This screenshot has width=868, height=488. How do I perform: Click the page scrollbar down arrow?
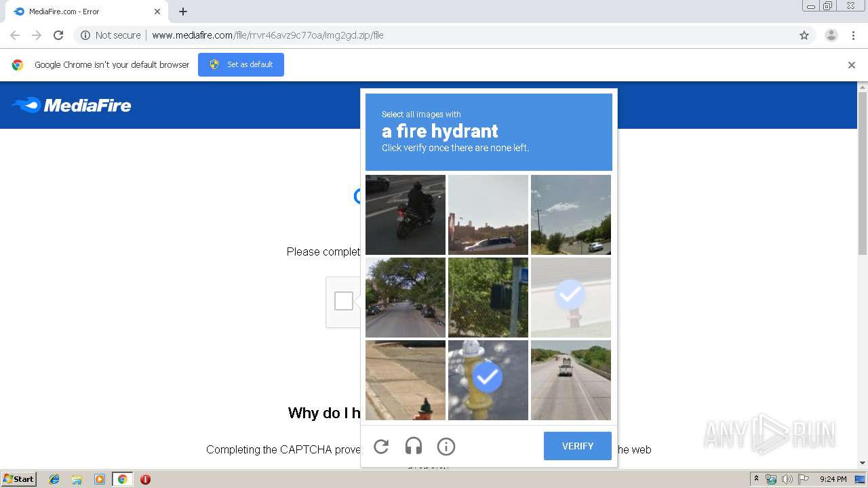863,464
